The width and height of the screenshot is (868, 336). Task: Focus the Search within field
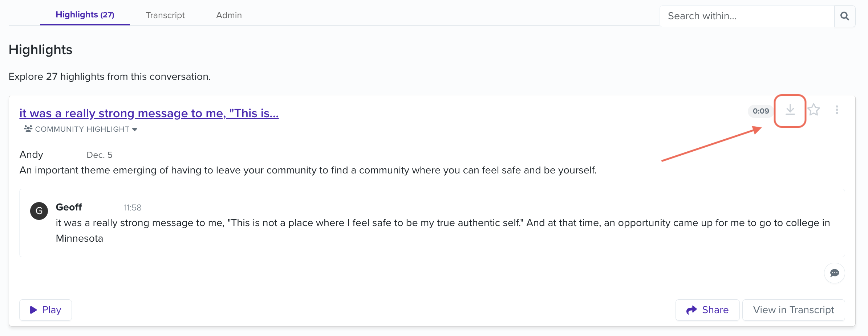747,16
